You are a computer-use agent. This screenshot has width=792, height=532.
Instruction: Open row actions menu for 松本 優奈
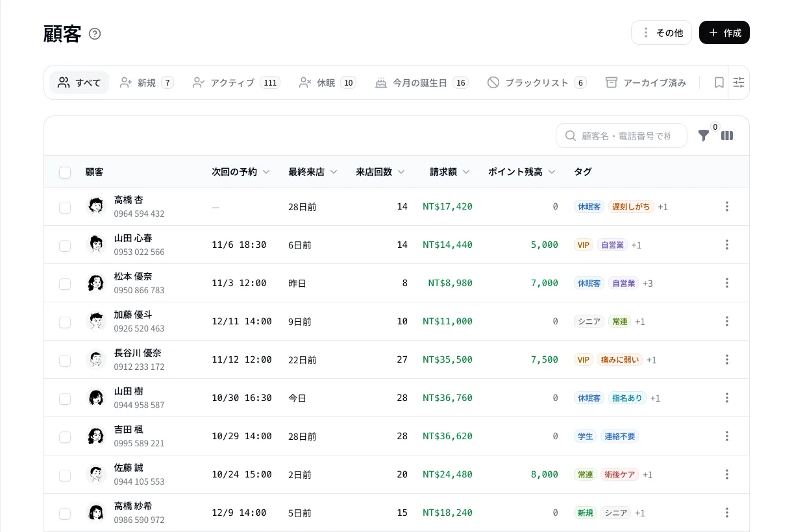(727, 283)
